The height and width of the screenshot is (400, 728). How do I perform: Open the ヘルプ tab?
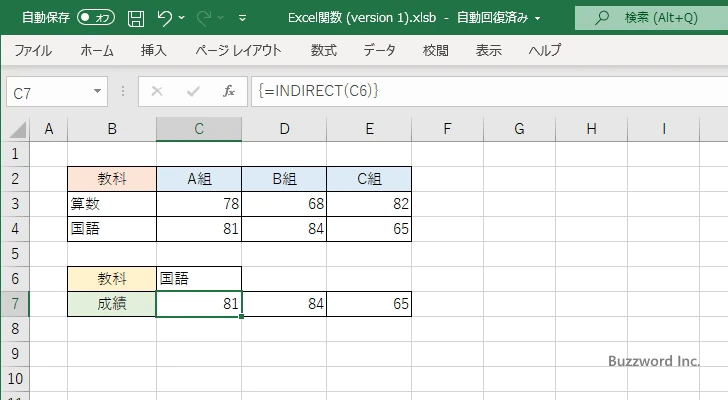pos(545,50)
